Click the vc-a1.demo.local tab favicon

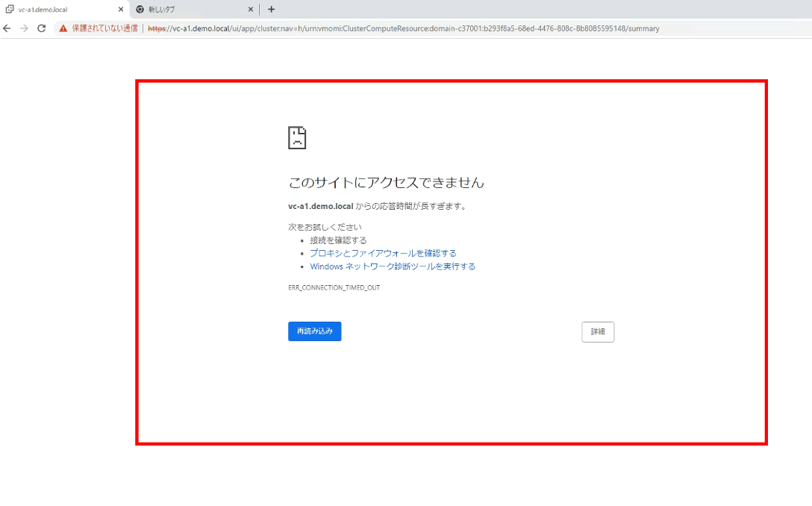coord(10,9)
